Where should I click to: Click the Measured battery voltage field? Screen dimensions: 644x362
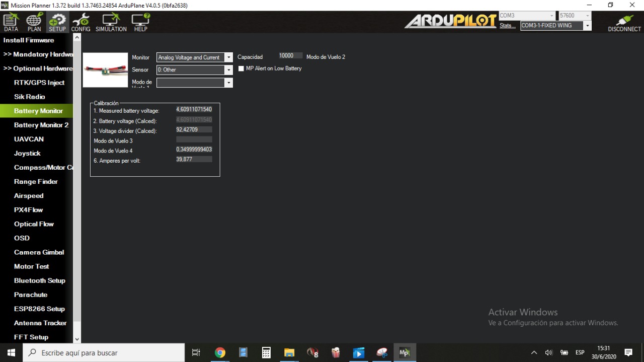[x=194, y=110]
